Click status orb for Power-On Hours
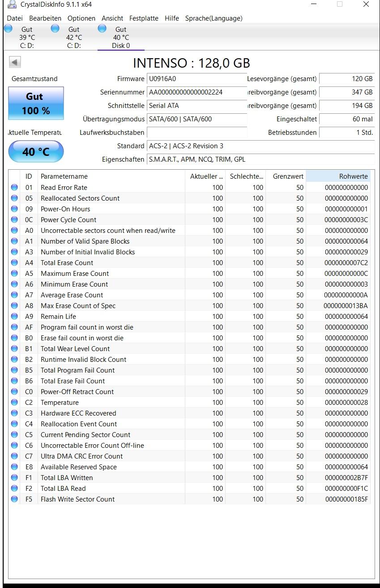This screenshot has height=588, width=380. click(x=14, y=209)
